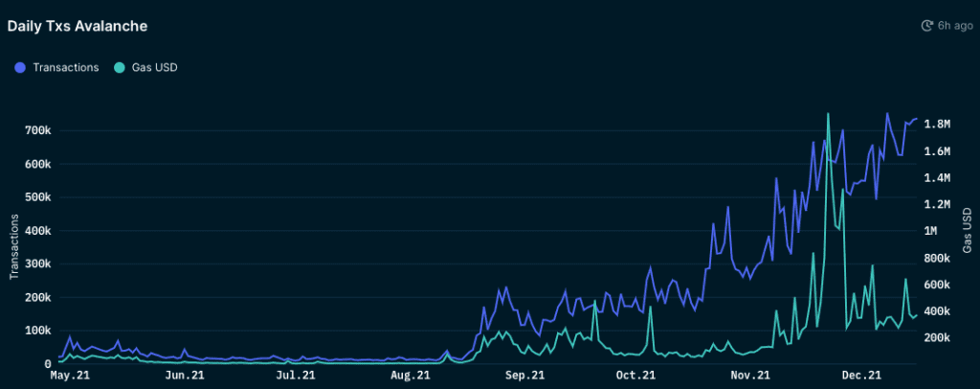980x389 pixels.
Task: Select the Nov.21 x-axis label
Action: coord(749,376)
